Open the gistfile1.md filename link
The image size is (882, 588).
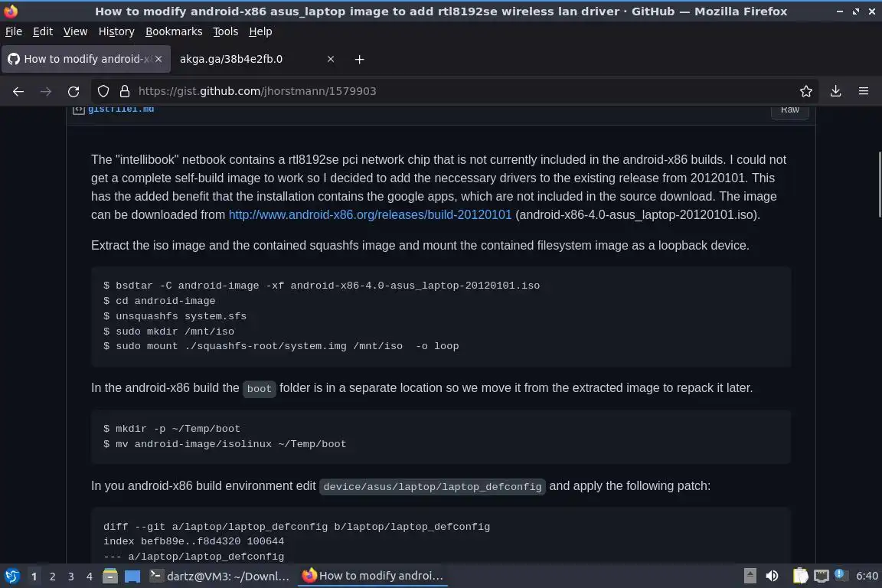(121, 109)
